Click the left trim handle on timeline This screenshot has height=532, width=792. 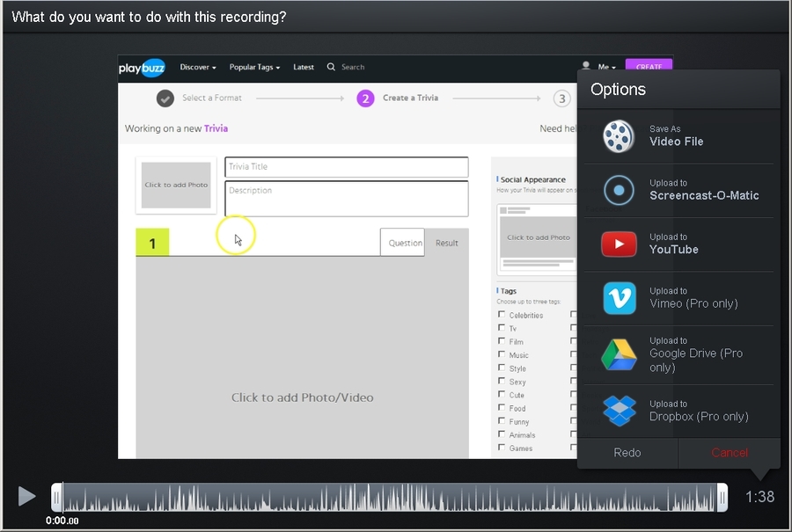(x=56, y=498)
